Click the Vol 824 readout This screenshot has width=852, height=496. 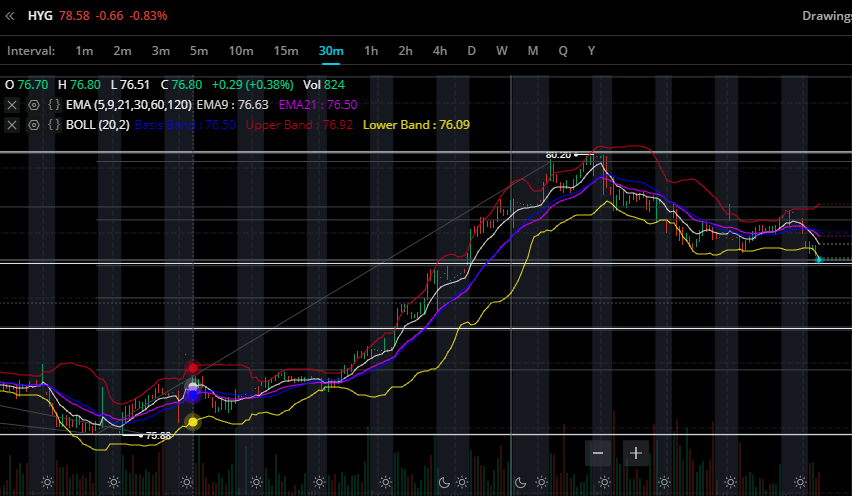[x=324, y=85]
